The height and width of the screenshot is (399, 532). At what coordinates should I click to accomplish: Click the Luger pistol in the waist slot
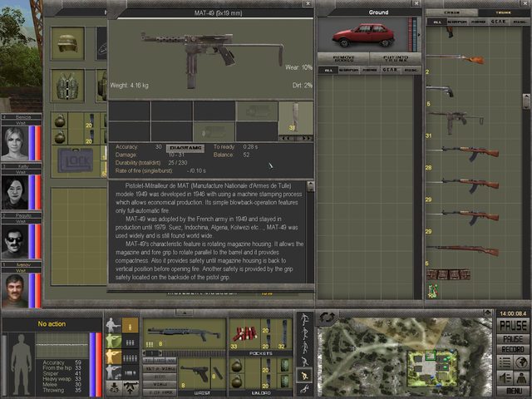click(195, 373)
